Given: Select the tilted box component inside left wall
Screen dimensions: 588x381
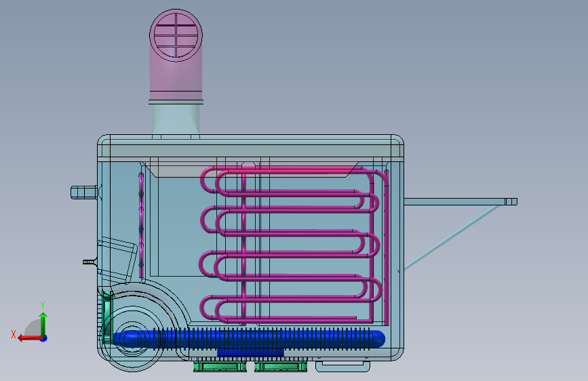Looking at the screenshot, I should (116, 260).
